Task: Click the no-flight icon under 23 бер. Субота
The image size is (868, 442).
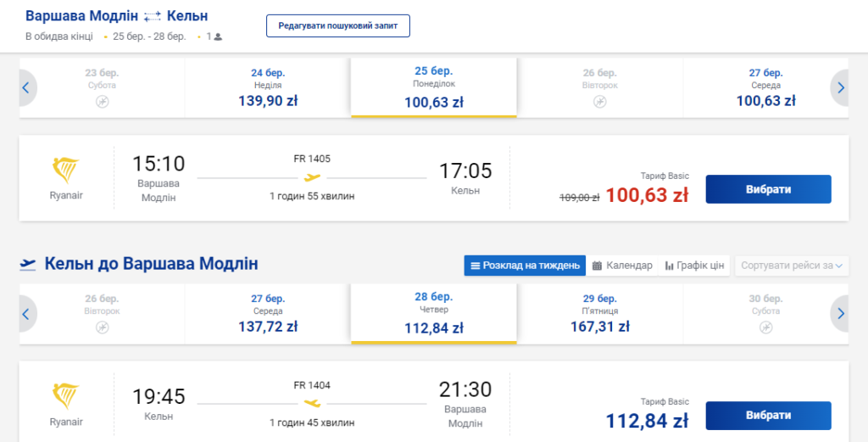Action: tap(103, 102)
